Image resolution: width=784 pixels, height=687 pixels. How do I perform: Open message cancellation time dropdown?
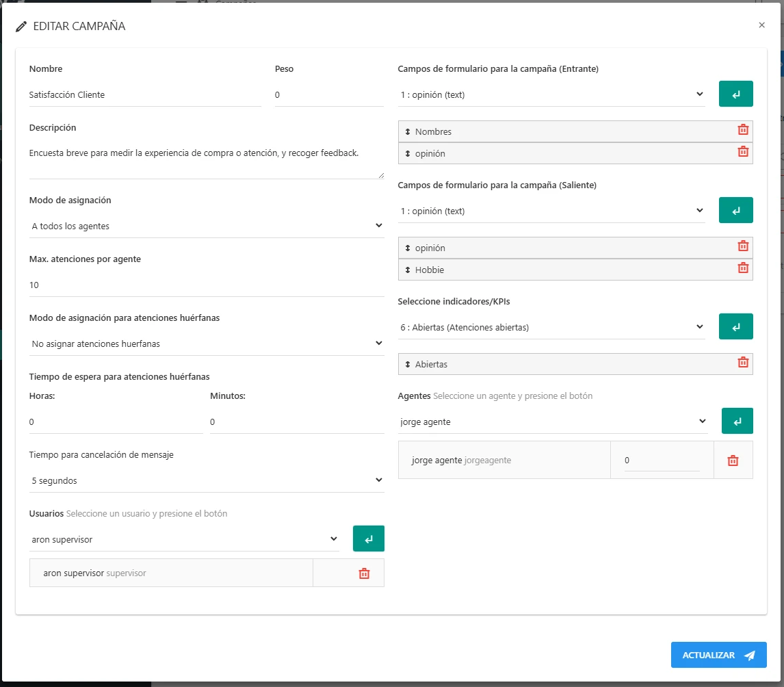pos(207,480)
